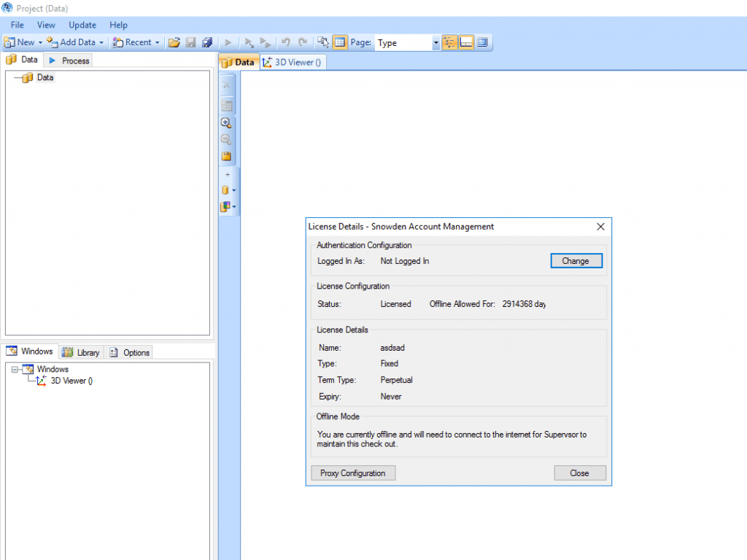The height and width of the screenshot is (560, 747).
Task: Click the zoom in magnifier icon
Action: [226, 122]
